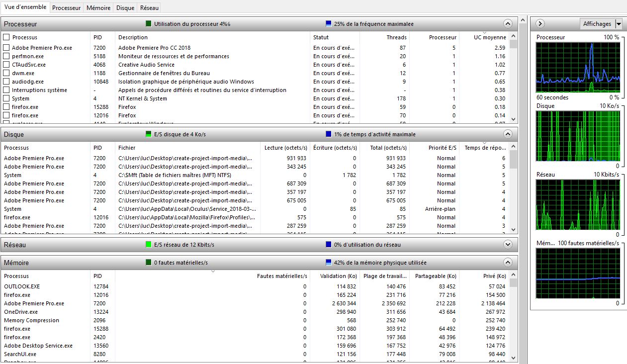Screen dimensions: 627x364
Task: Check the perfmon.exe process checkbox
Action: click(6, 56)
